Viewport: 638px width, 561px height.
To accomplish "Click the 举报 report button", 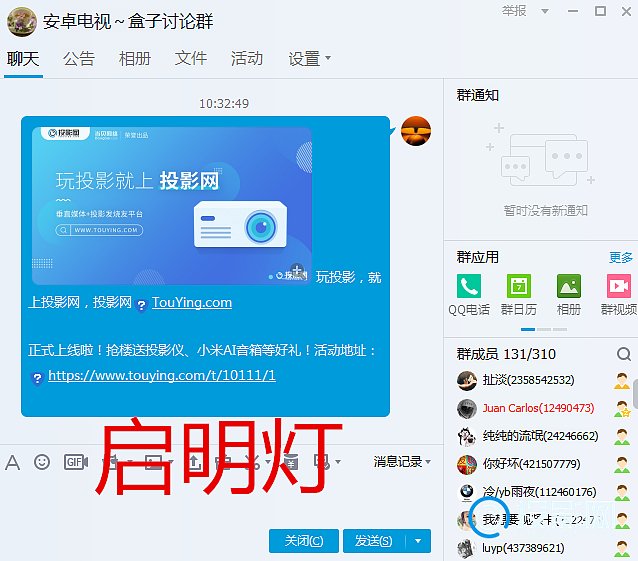I will (x=514, y=11).
